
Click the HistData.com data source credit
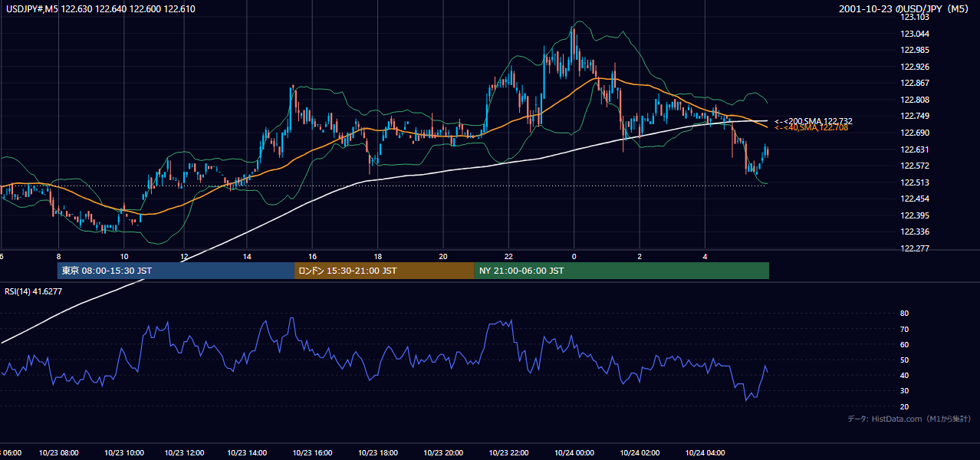[909, 419]
